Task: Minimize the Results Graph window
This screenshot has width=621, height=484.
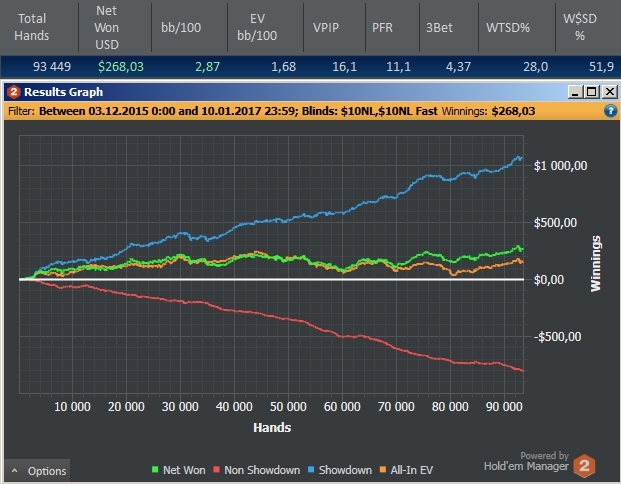Action: click(575, 92)
